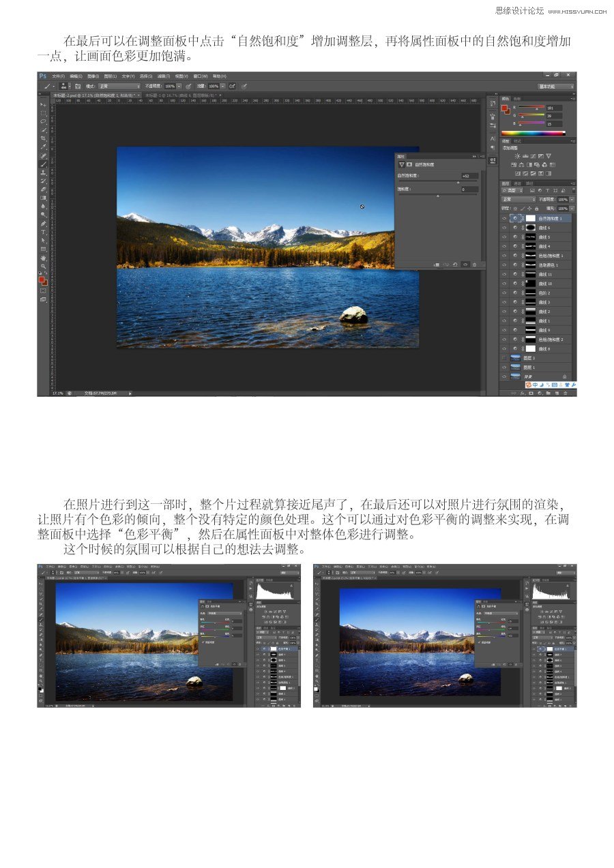614x868 pixels.
Task: Hide the 色阶 2 layer
Action: pos(504,293)
